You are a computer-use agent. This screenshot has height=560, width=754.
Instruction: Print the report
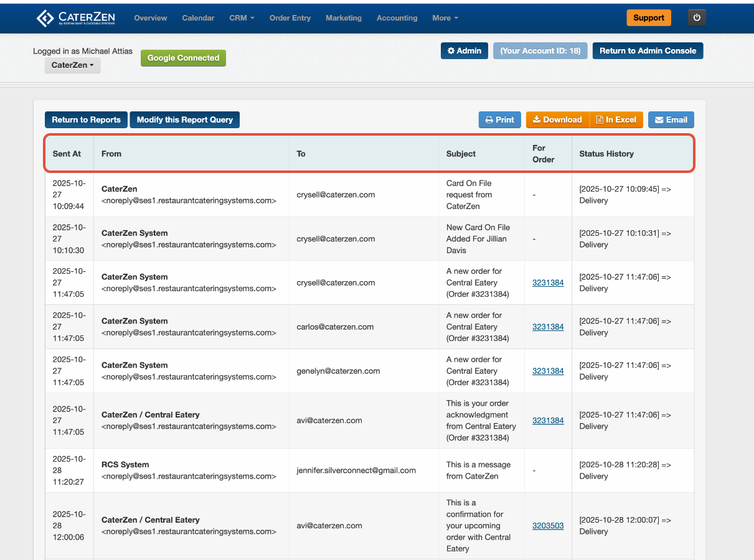pos(500,120)
